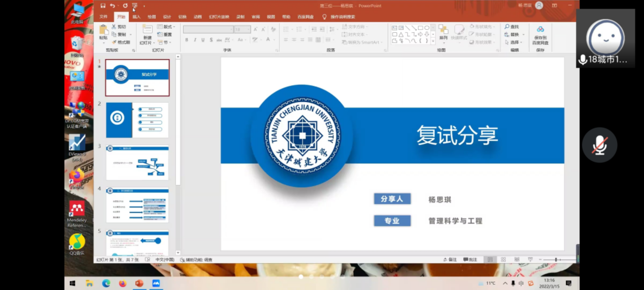Viewport: 644px width, 290px height.
Task: Toggle Strikethrough (abc) formatting
Action: coord(219,40)
